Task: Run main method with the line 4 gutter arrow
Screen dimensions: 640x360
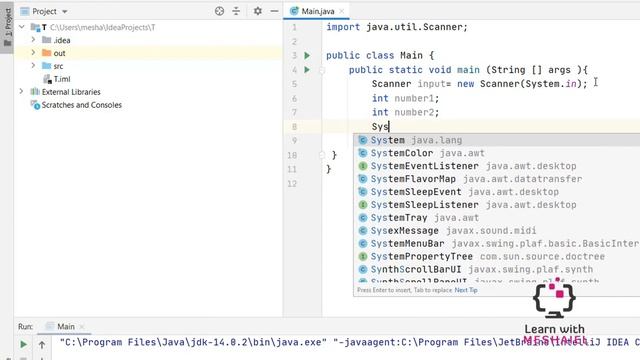Action: tap(307, 70)
